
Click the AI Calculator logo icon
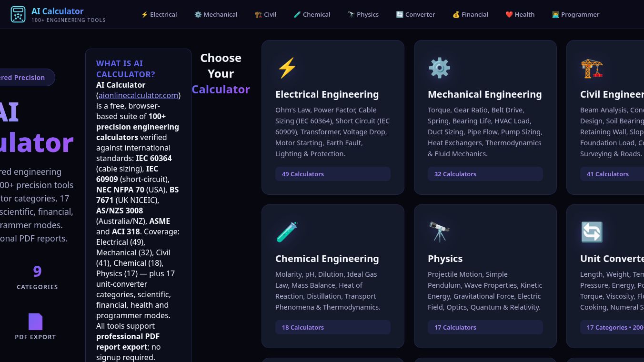pos(18,14)
